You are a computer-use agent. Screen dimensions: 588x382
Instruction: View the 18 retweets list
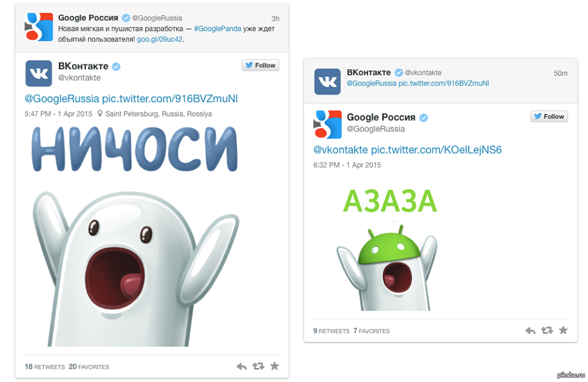point(45,367)
